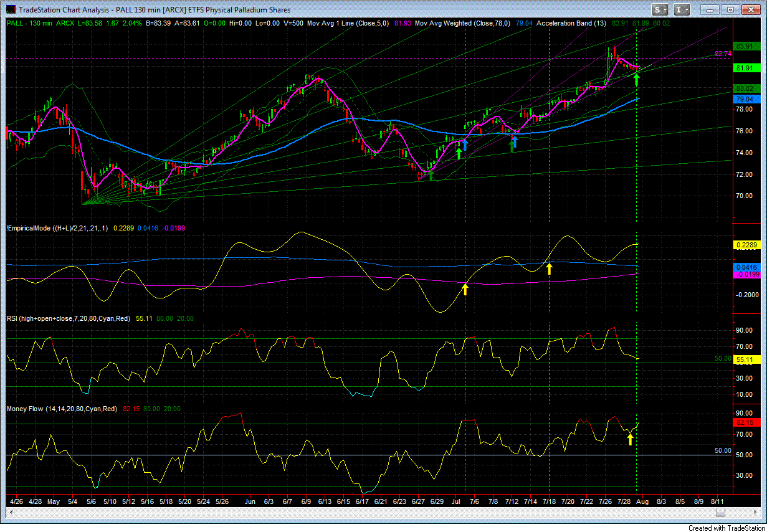The image size is (767, 532).
Task: Click the magenta '81.93' moving average value
Action: tap(403, 23)
